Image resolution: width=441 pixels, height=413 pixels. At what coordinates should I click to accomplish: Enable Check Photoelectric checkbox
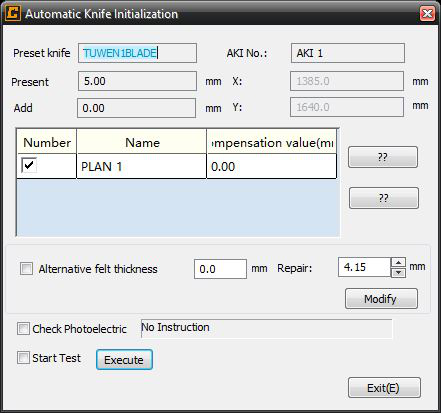pyautogui.click(x=23, y=328)
